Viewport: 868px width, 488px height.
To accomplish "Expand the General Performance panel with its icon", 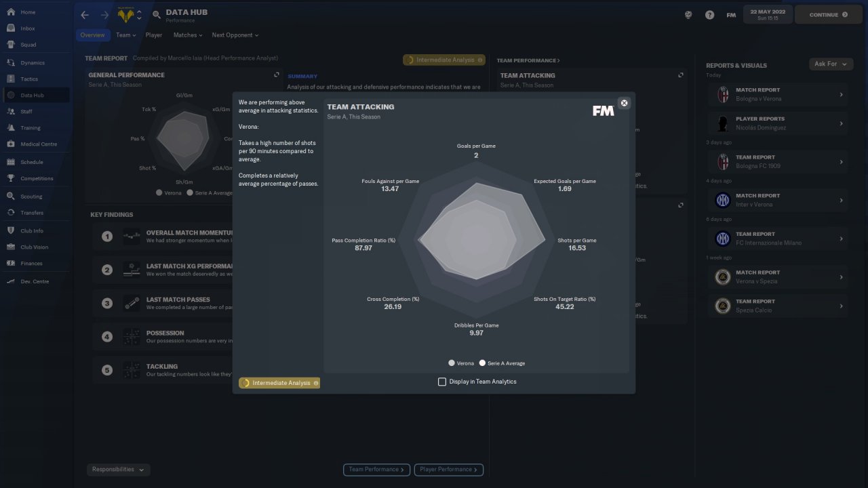I will [276, 75].
